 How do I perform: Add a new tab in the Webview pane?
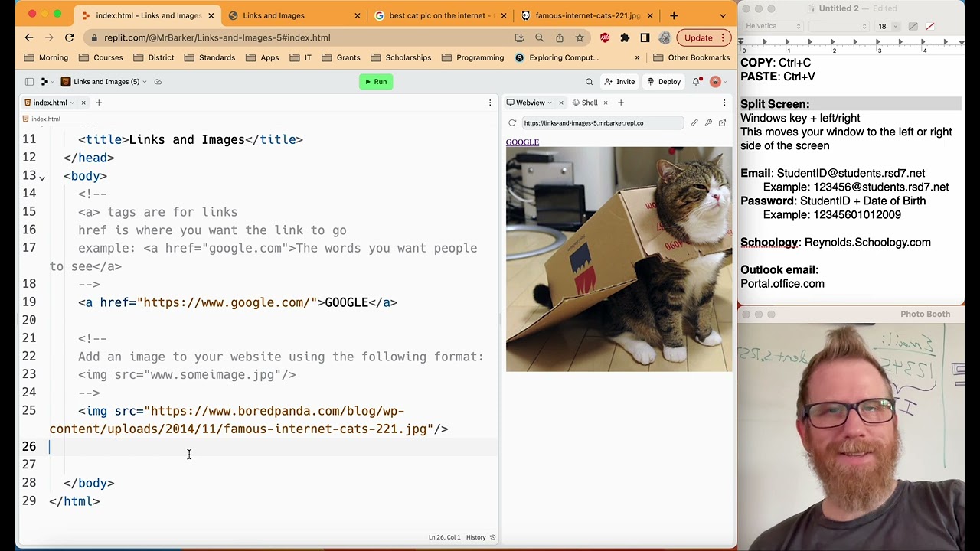[621, 103]
